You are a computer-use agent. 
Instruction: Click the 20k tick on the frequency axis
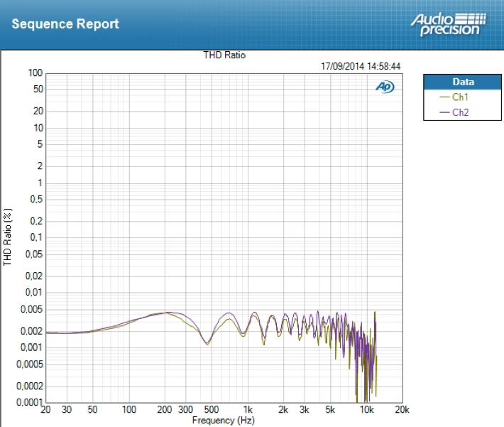pyautogui.click(x=402, y=411)
